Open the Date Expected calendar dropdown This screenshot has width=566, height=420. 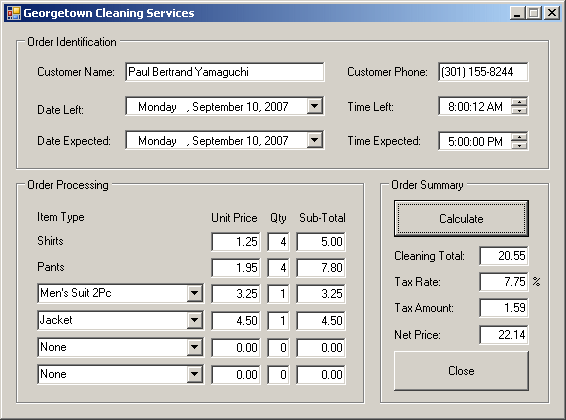click(x=315, y=140)
